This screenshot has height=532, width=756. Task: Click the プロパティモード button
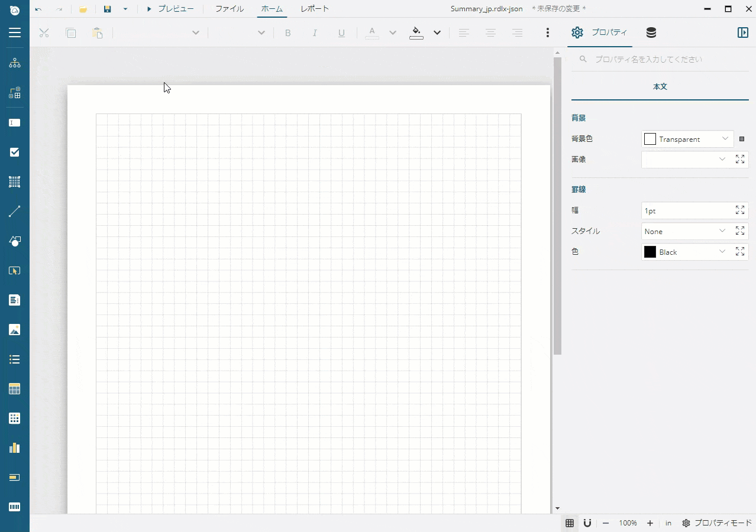coord(716,523)
